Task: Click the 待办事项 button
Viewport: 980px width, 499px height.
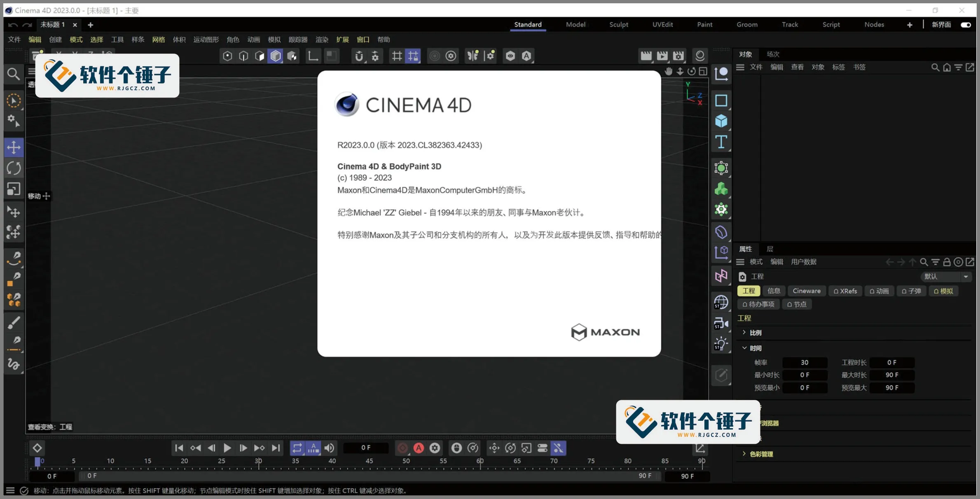Action: [x=758, y=304]
